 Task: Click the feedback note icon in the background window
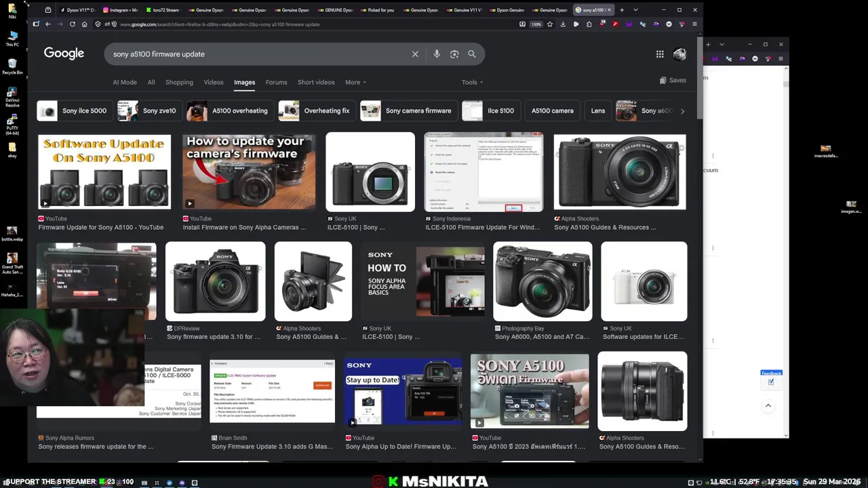coord(771,382)
